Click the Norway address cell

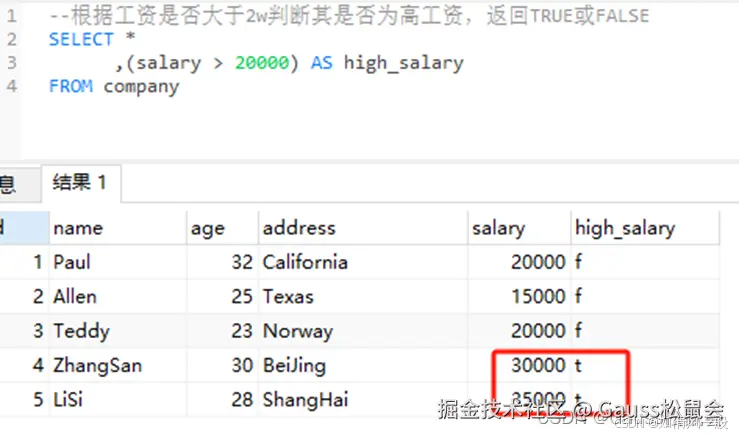coord(363,331)
